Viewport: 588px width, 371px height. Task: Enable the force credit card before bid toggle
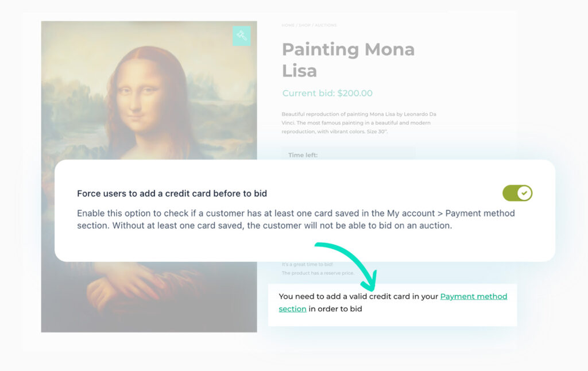point(517,193)
